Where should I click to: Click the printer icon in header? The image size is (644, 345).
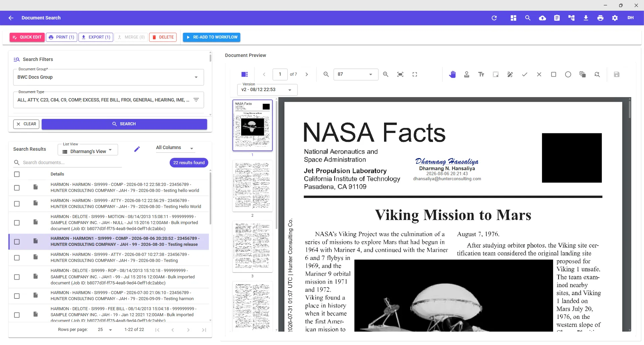pos(600,18)
